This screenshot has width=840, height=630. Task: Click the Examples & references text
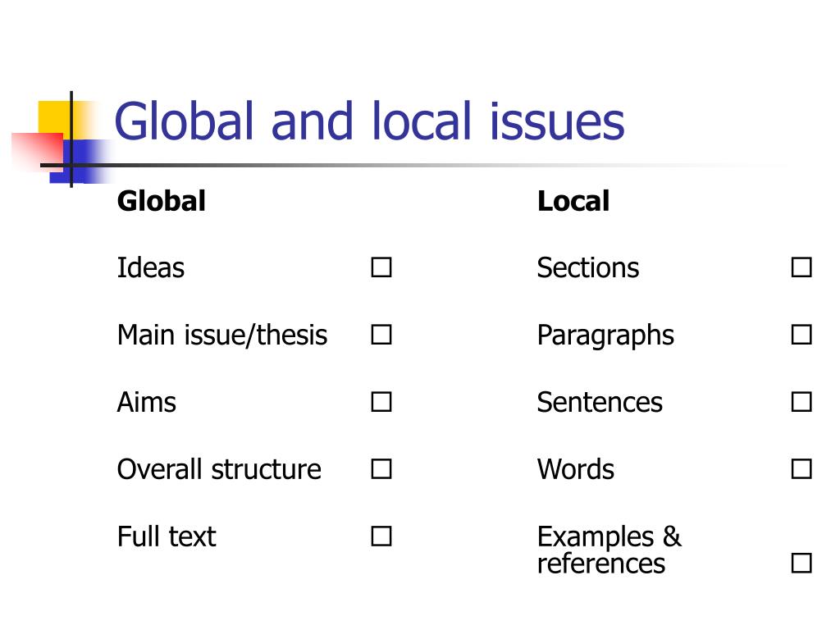(609, 550)
